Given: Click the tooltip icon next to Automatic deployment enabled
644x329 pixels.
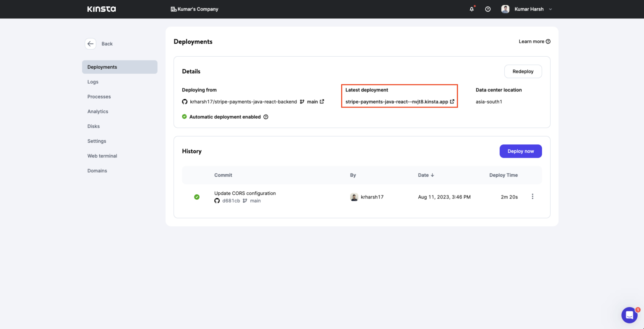Looking at the screenshot, I should coord(266,117).
